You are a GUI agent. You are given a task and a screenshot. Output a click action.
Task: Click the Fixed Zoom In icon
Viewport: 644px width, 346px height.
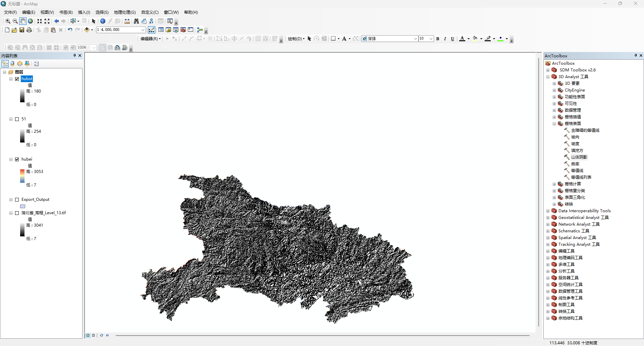[40, 21]
